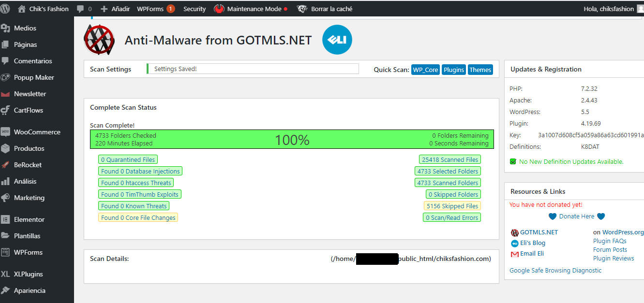Click the BeRocket rocket icon
This screenshot has width=644, height=303.
[x=6, y=165]
